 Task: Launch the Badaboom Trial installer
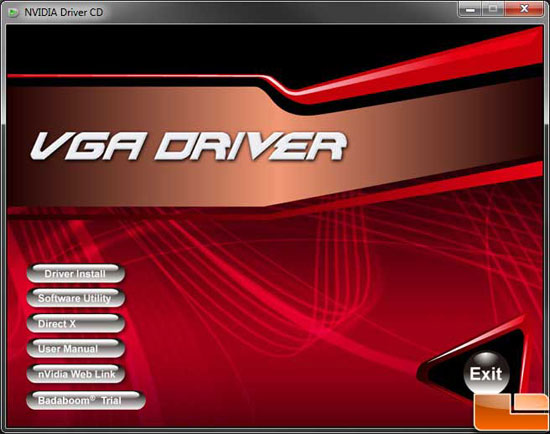[x=86, y=400]
